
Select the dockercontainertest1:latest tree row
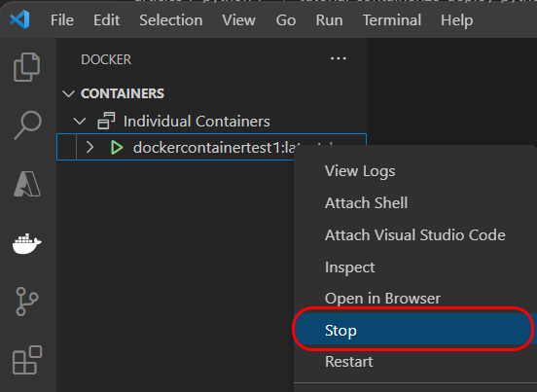click(x=211, y=147)
